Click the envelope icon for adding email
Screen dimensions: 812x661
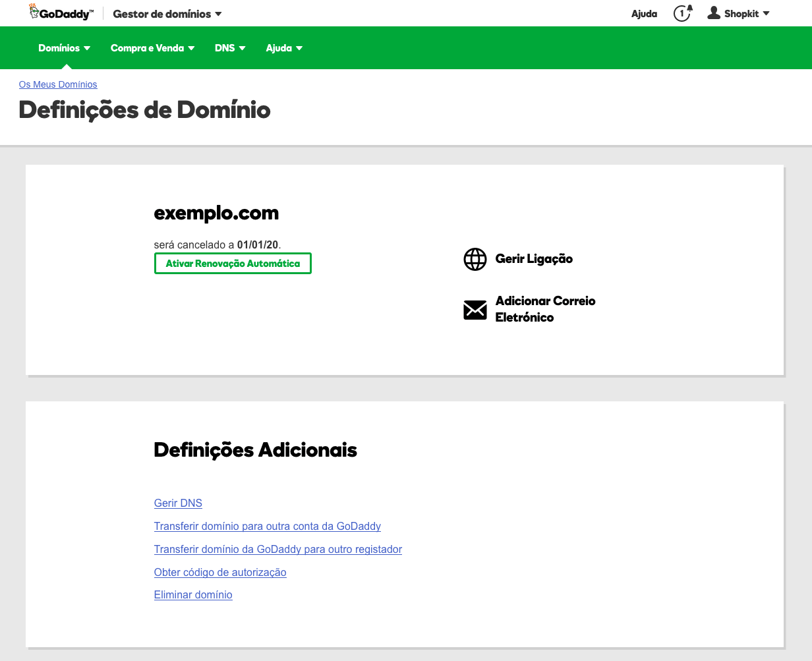point(475,310)
